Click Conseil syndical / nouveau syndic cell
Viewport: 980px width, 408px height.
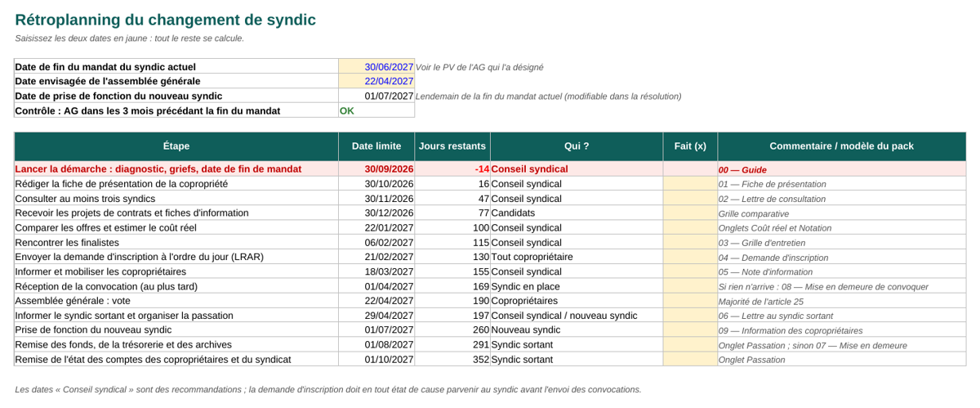tap(577, 316)
